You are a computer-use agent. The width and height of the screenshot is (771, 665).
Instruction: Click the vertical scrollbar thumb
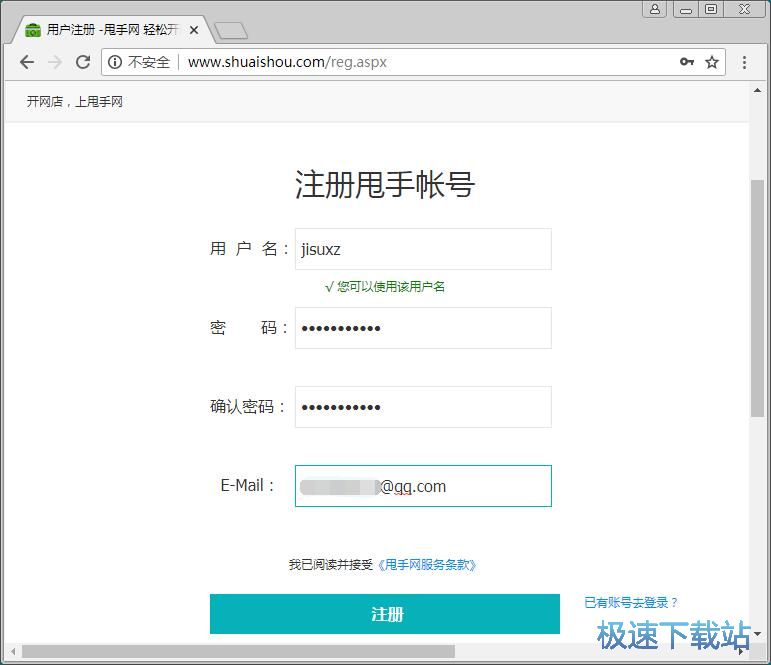[757, 299]
